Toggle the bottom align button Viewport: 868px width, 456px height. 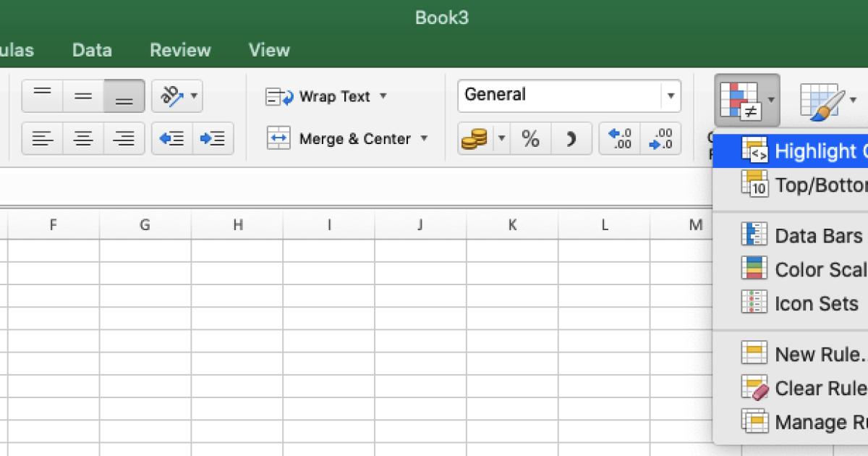click(x=124, y=95)
